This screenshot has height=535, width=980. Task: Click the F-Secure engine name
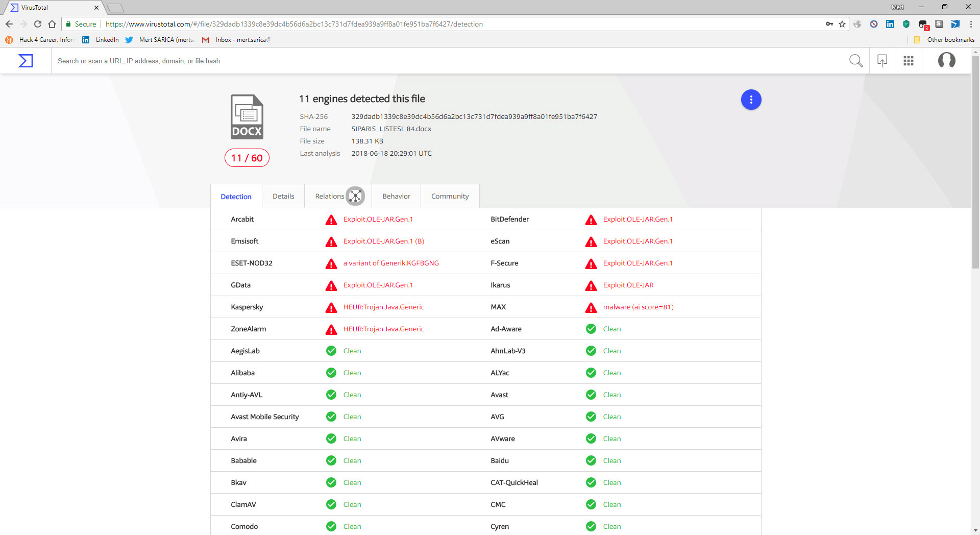pos(504,263)
